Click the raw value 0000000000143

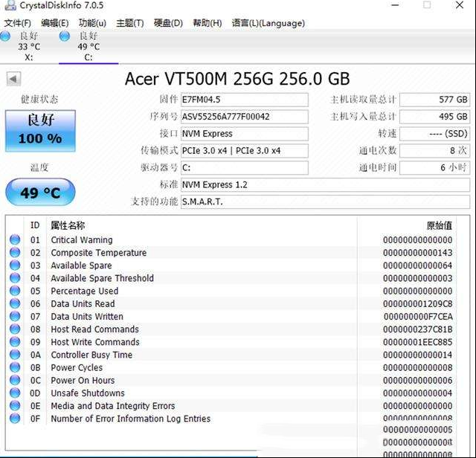418,253
